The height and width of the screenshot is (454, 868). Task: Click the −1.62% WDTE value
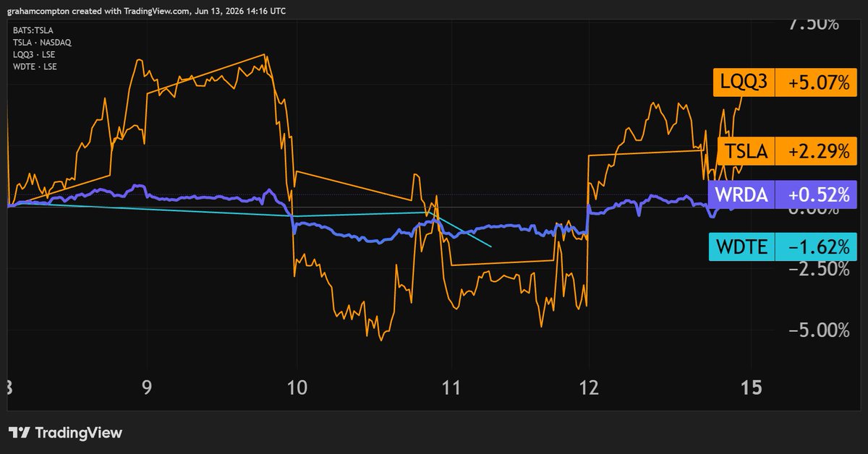pyautogui.click(x=816, y=247)
